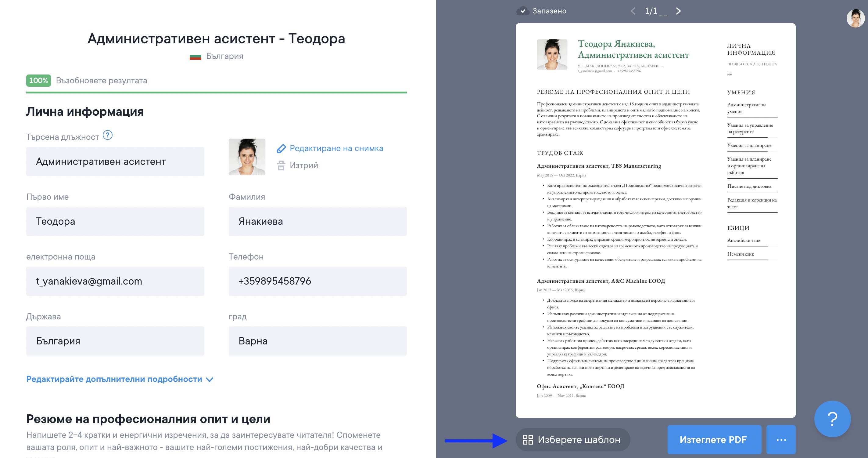Click the green 100% score badge
868x458 pixels.
(x=38, y=81)
